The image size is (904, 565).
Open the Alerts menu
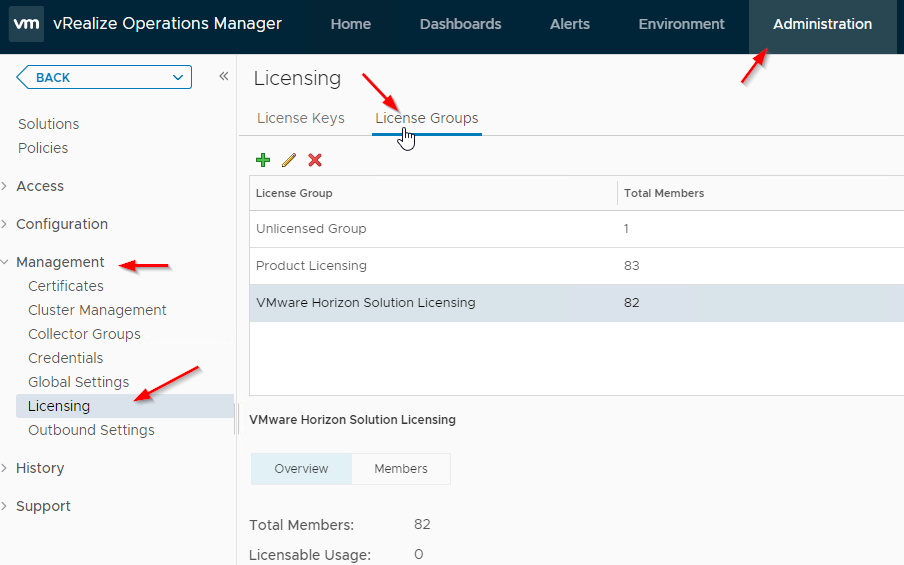pos(570,24)
